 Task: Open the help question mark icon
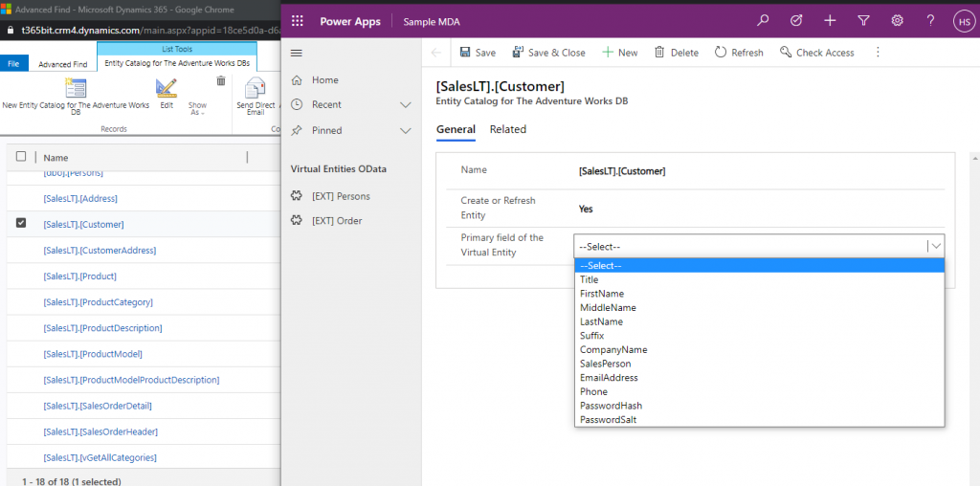click(930, 21)
